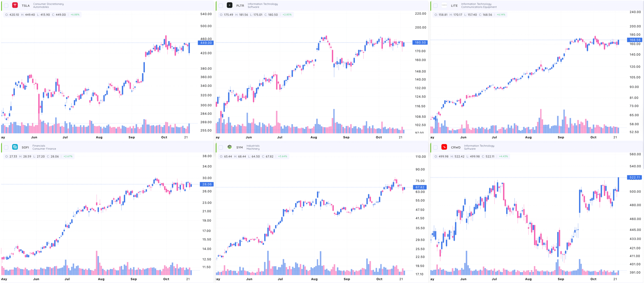
Task: Click the PLTR price label 180.50
Action: (420, 42)
